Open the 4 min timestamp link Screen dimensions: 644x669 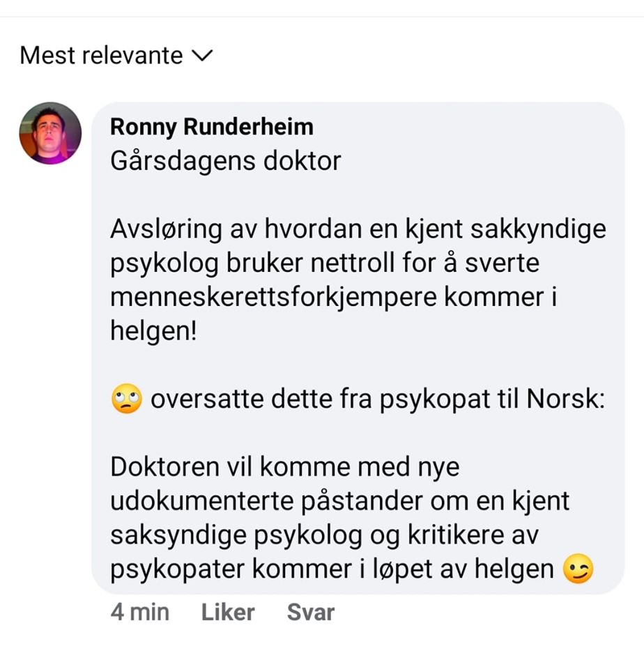(140, 613)
